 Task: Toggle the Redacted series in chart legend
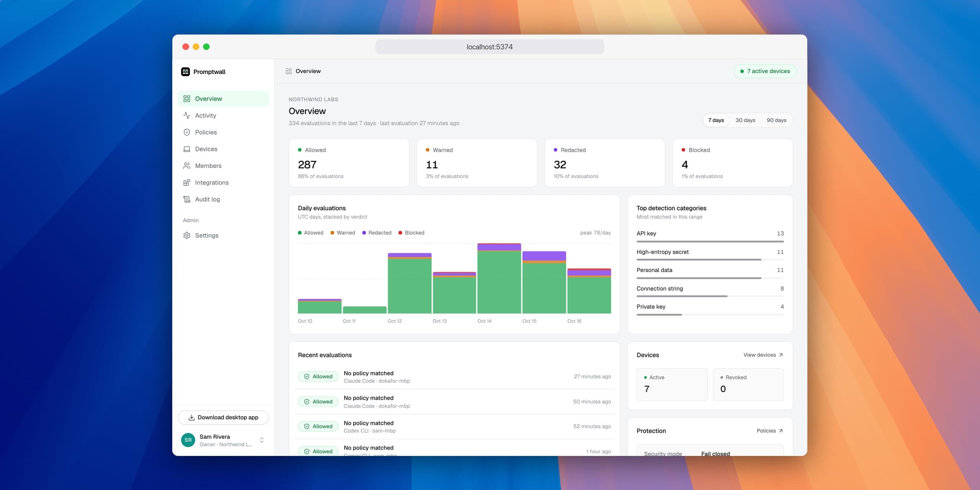pyautogui.click(x=377, y=233)
